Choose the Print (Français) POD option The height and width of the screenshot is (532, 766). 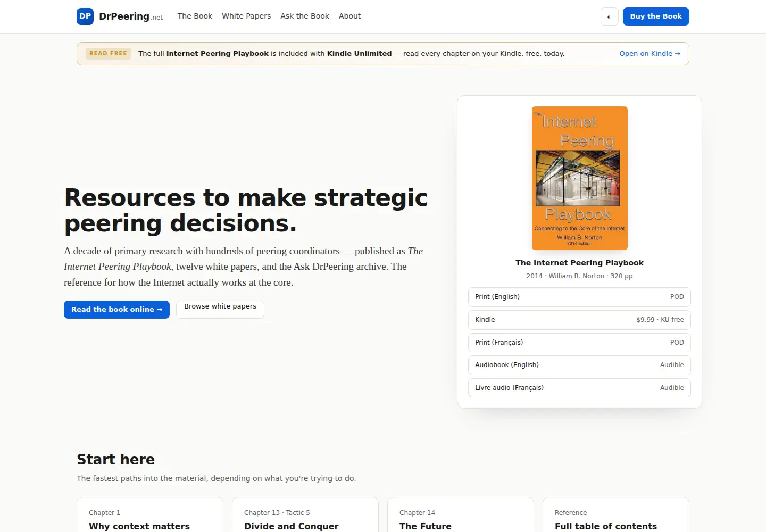[579, 343]
